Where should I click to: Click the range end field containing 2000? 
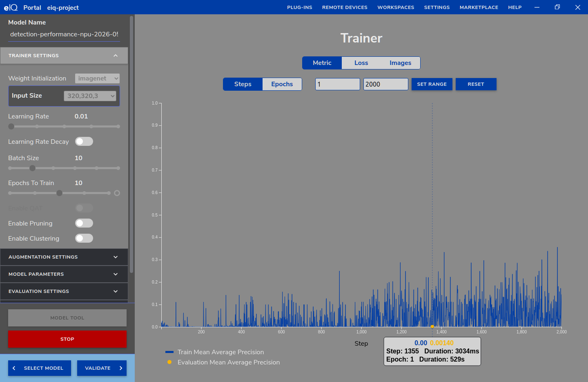click(x=386, y=84)
